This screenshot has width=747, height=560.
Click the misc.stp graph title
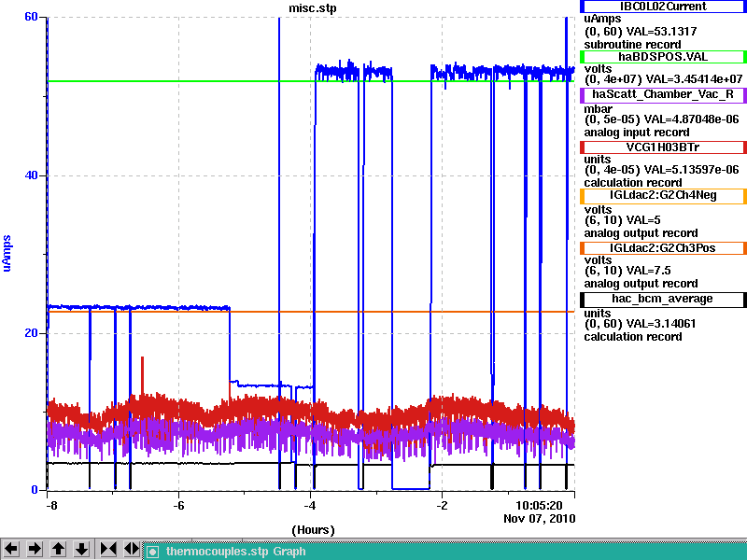313,8
